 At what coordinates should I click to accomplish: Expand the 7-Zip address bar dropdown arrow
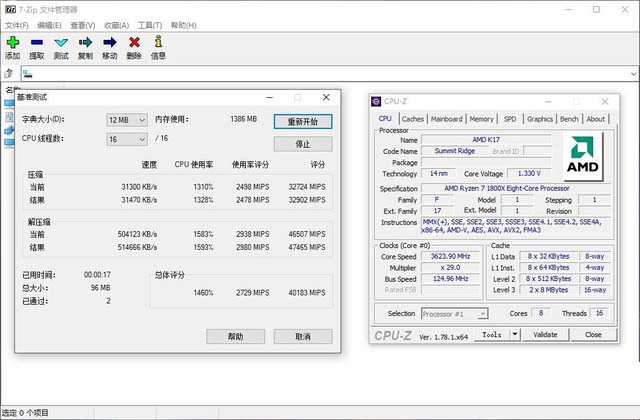click(x=633, y=74)
